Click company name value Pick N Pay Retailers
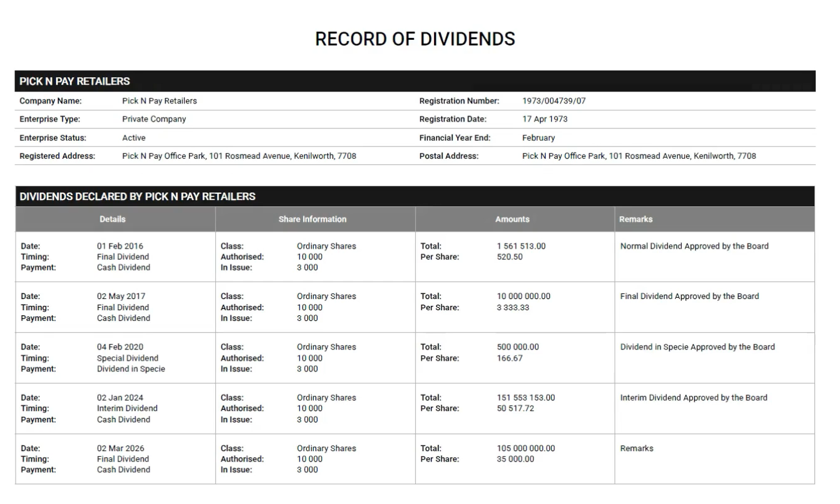840x504 pixels. pos(159,101)
